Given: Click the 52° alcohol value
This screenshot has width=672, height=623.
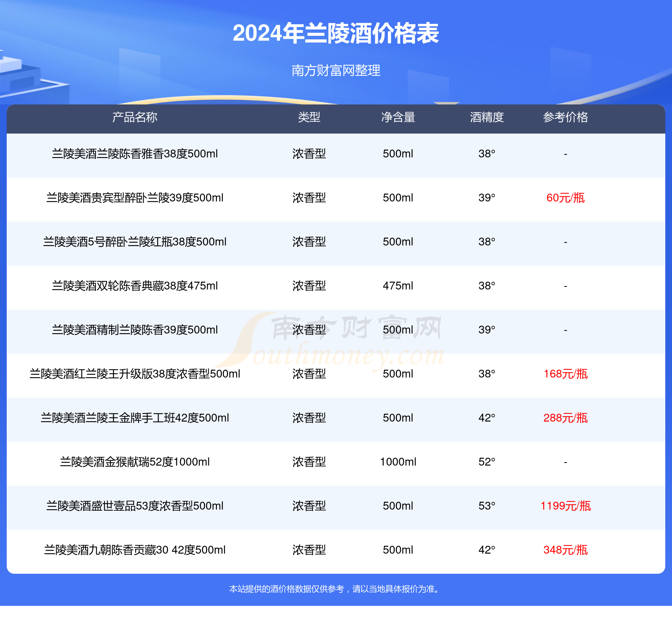Looking at the screenshot, I should (x=487, y=462).
